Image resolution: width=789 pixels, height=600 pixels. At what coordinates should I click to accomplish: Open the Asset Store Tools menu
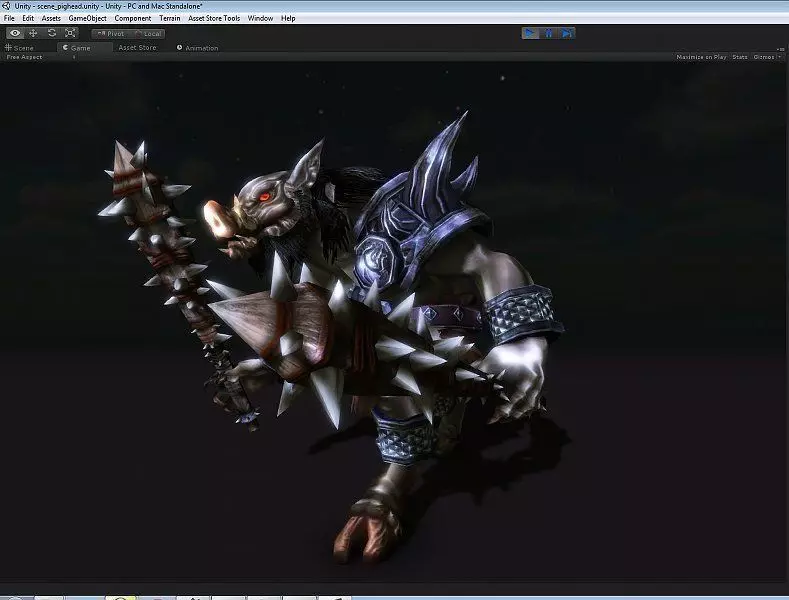point(214,18)
